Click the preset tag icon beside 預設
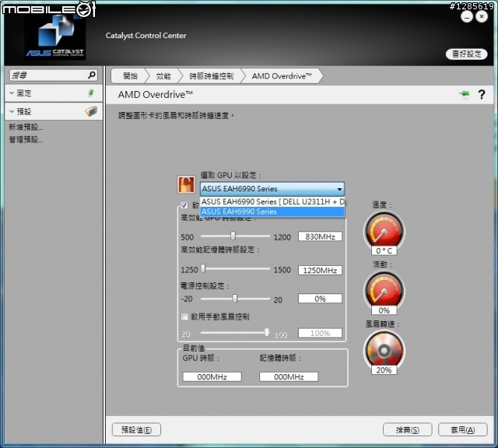The height and width of the screenshot is (448, 498). (91, 111)
